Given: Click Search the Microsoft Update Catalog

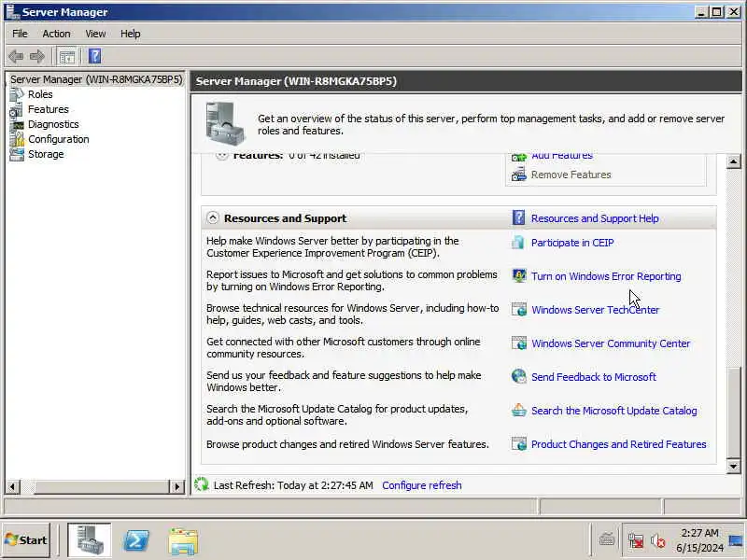Looking at the screenshot, I should click(614, 411).
